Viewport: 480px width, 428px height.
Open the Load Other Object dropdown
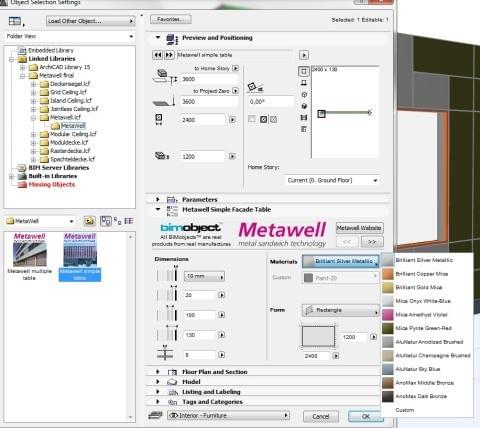90,21
